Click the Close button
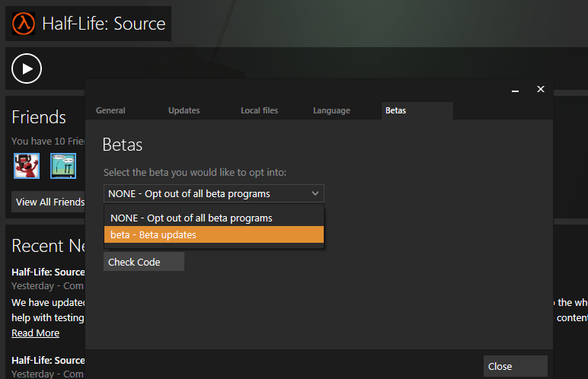The height and width of the screenshot is (379, 588). [515, 366]
